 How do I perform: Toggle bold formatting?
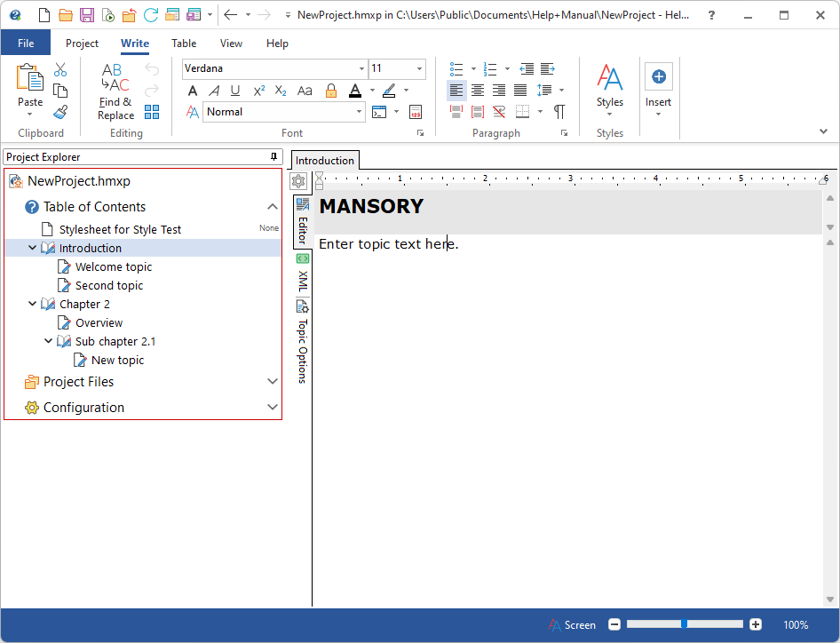(193, 91)
